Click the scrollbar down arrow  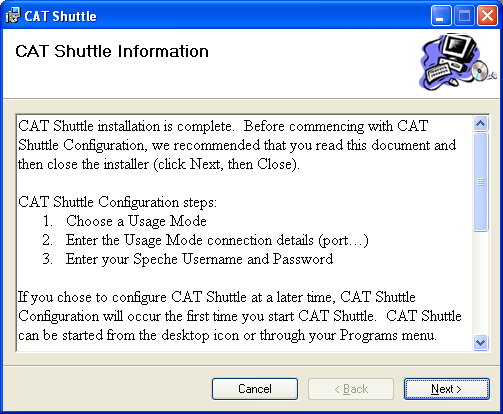coord(480,342)
